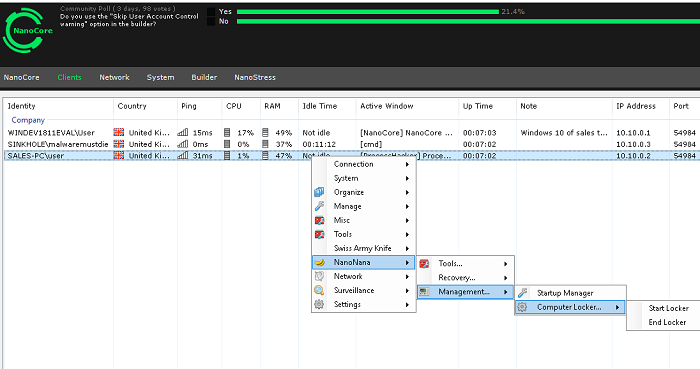Sort by the Idle Time column header
Image resolution: width=700 pixels, height=369 pixels.
[x=327, y=106]
